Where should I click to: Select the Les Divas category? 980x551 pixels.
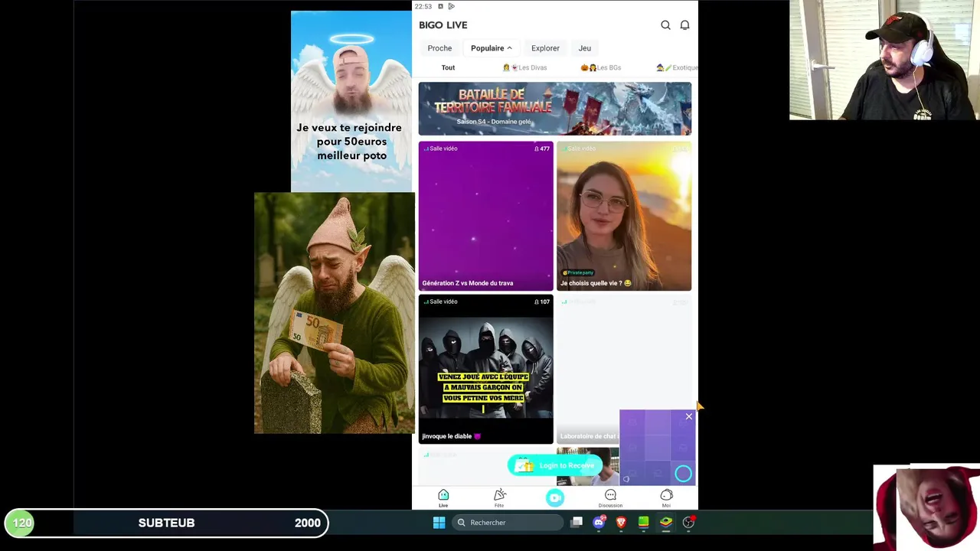[524, 67]
